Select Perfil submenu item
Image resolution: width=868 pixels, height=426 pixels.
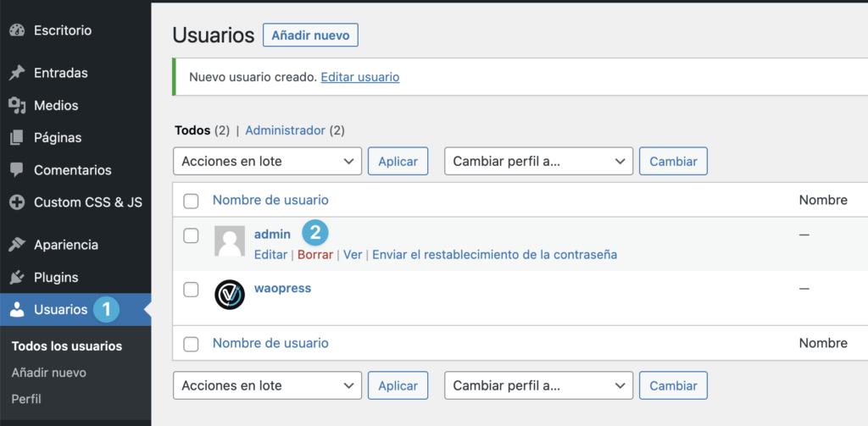point(26,399)
